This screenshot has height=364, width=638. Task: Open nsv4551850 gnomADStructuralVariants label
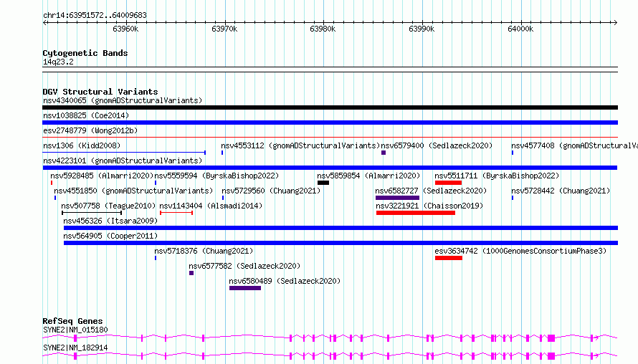tap(133, 191)
